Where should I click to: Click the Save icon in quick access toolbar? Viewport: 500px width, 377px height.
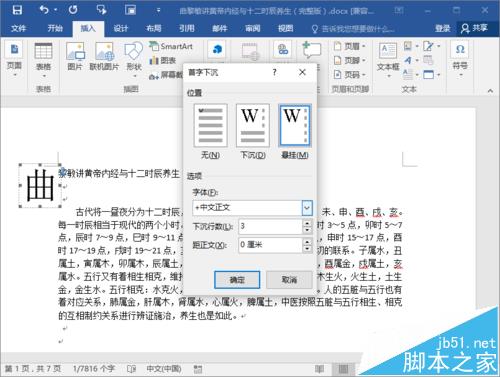(17, 10)
